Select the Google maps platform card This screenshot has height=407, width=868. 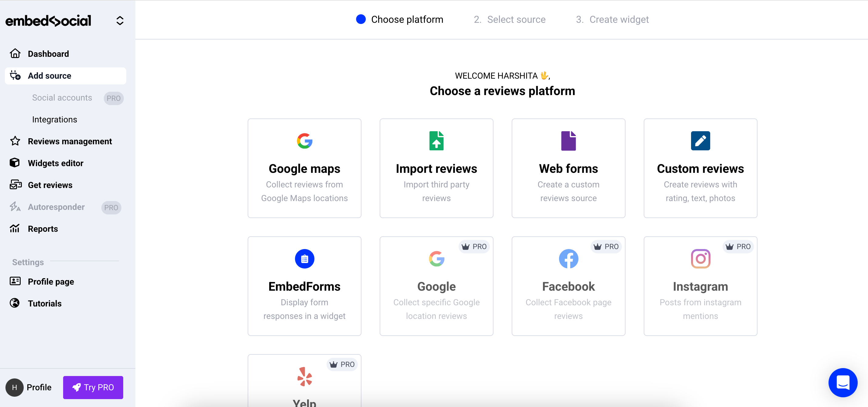(304, 168)
